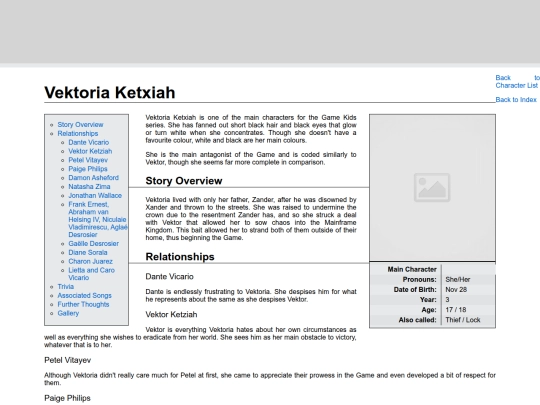Jump to Relationships in the contents box
This screenshot has height=405, width=540.
tap(78, 134)
